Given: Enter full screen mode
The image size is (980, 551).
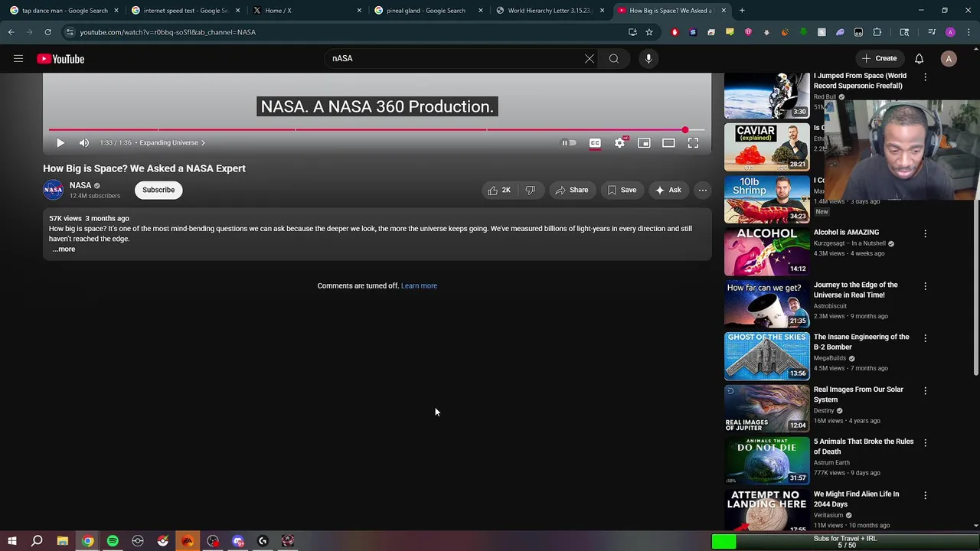Looking at the screenshot, I should tap(693, 142).
